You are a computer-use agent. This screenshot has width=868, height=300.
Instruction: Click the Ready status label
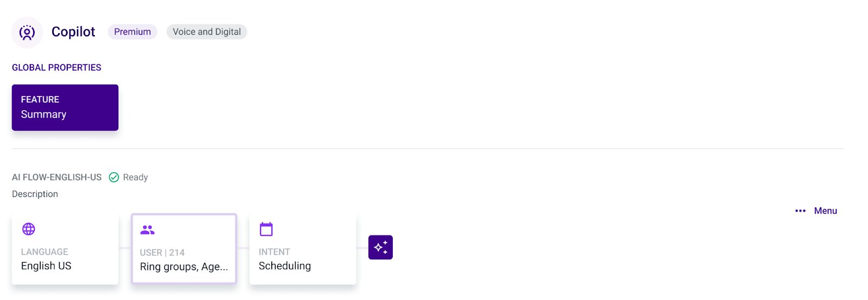coord(136,177)
